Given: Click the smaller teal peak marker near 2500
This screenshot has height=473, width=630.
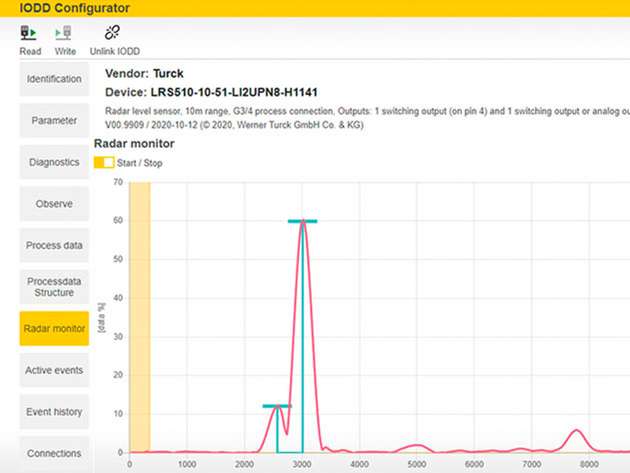Looking at the screenshot, I should pyautogui.click(x=277, y=406).
